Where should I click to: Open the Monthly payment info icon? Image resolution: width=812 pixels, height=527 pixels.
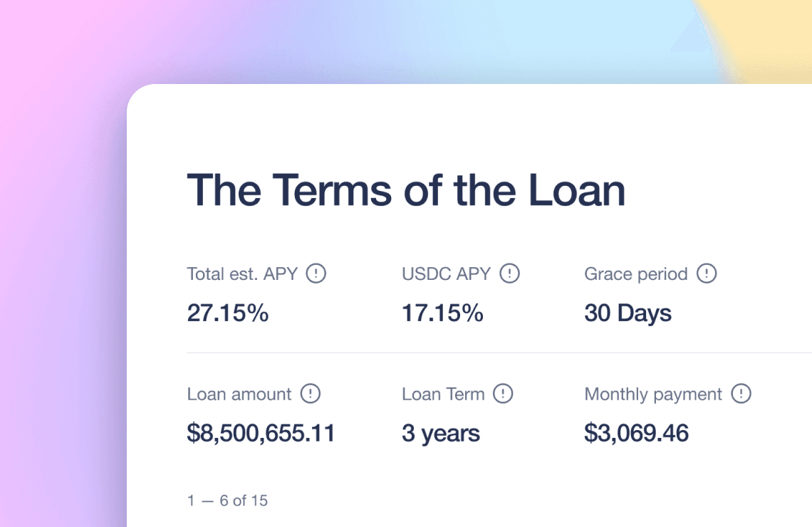tap(741, 393)
